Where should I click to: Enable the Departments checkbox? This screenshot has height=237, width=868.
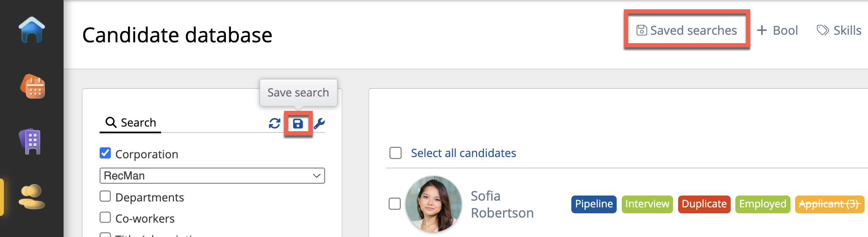pos(105,196)
